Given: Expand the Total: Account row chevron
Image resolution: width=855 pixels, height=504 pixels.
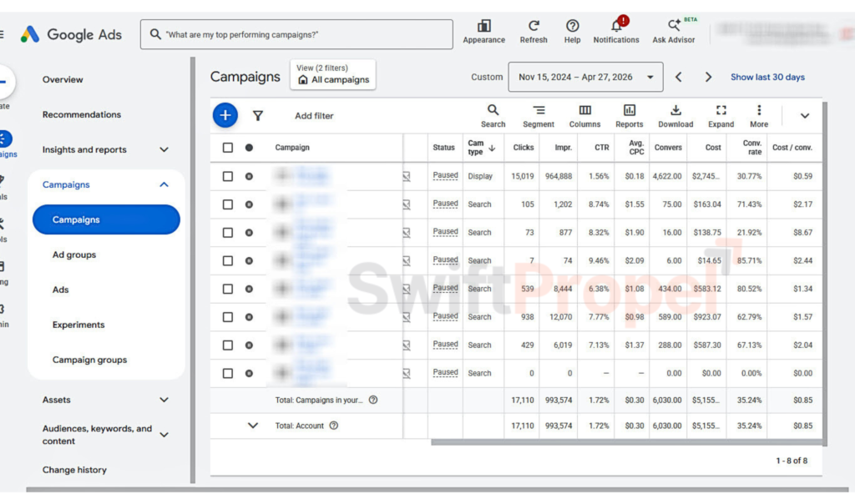Looking at the screenshot, I should [252, 426].
